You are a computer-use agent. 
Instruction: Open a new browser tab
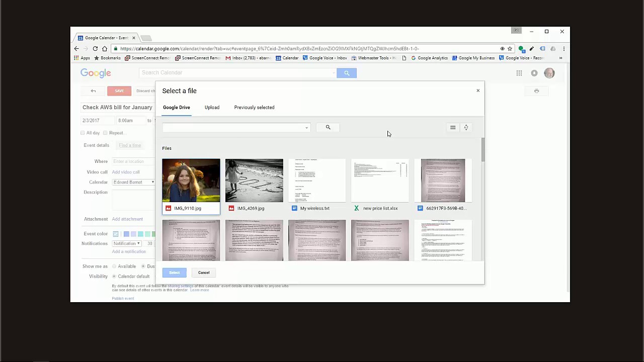pos(146,38)
